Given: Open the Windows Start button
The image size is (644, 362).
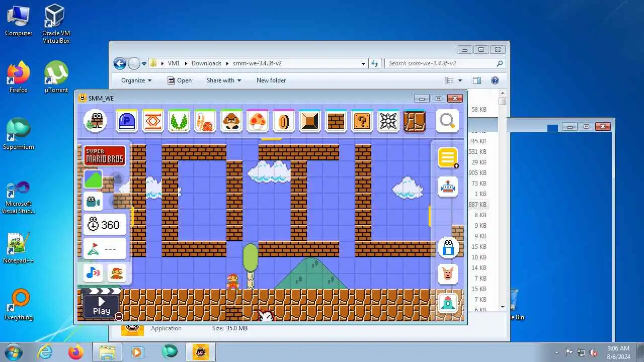Looking at the screenshot, I should [x=13, y=352].
